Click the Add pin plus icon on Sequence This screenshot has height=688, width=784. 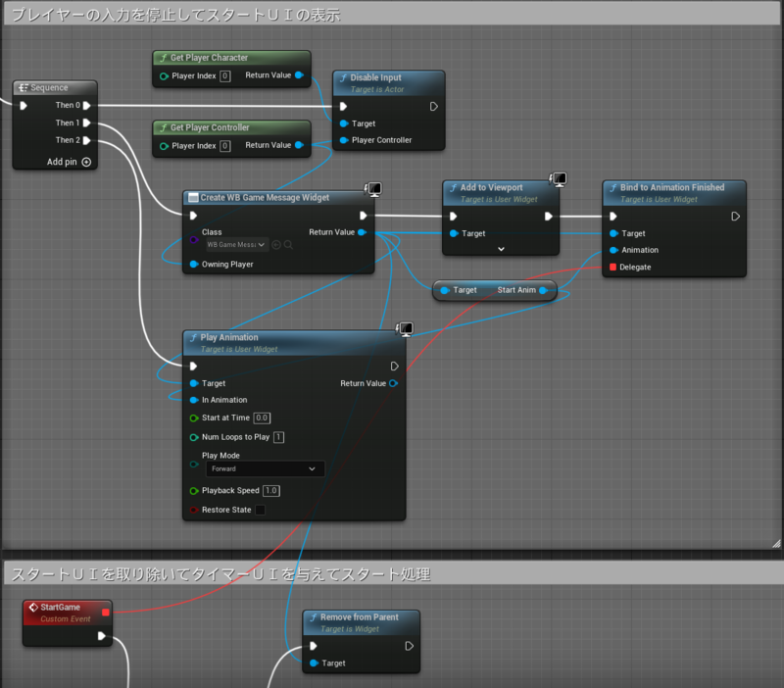click(x=86, y=162)
